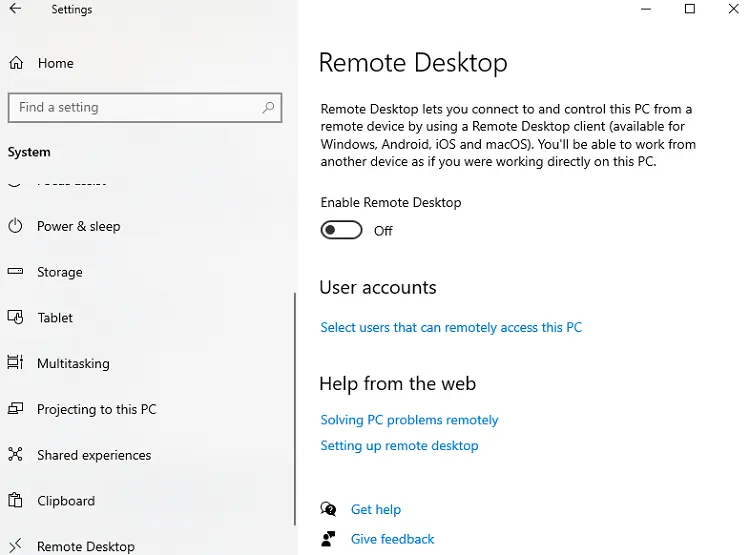Close the Settings window

click(734, 9)
